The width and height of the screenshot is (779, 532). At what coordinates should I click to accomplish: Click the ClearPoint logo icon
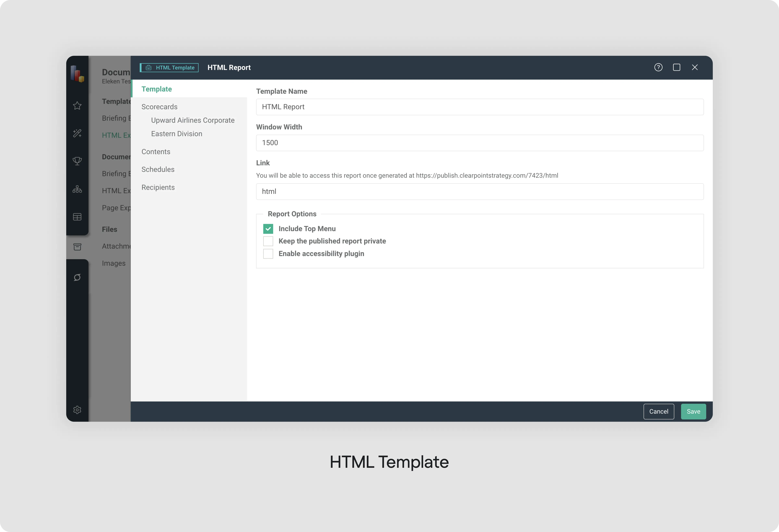(77, 74)
